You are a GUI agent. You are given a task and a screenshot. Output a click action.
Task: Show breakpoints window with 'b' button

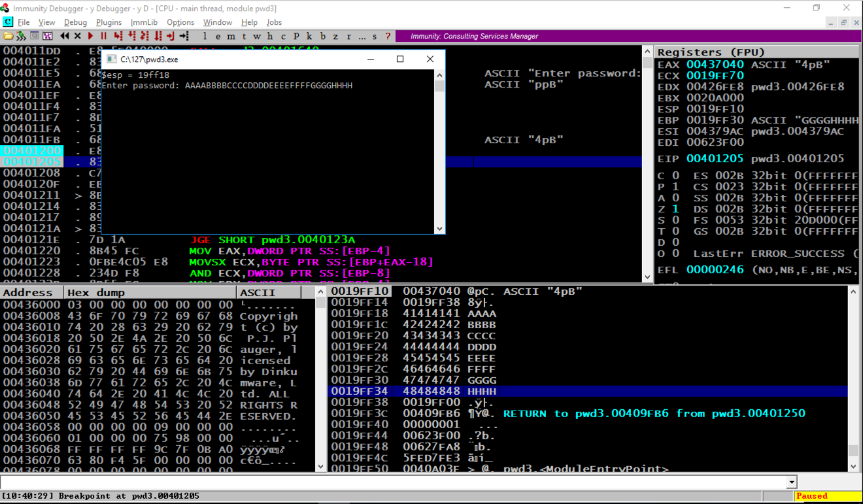322,36
